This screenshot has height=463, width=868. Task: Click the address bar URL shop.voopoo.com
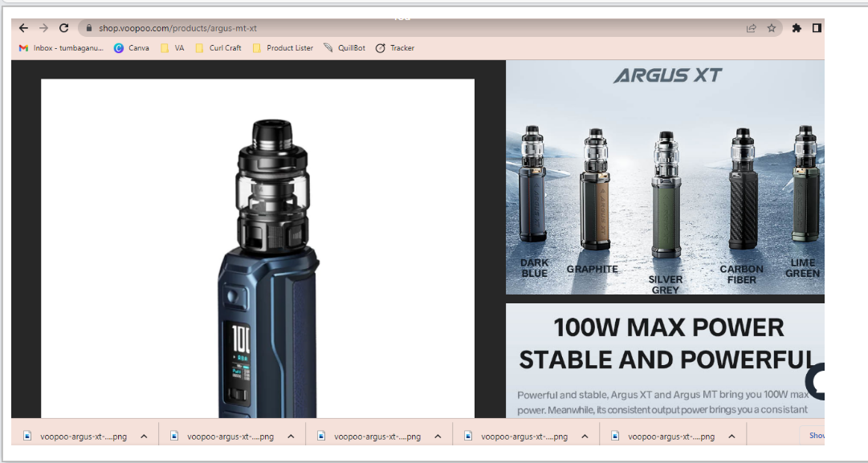[x=177, y=28]
